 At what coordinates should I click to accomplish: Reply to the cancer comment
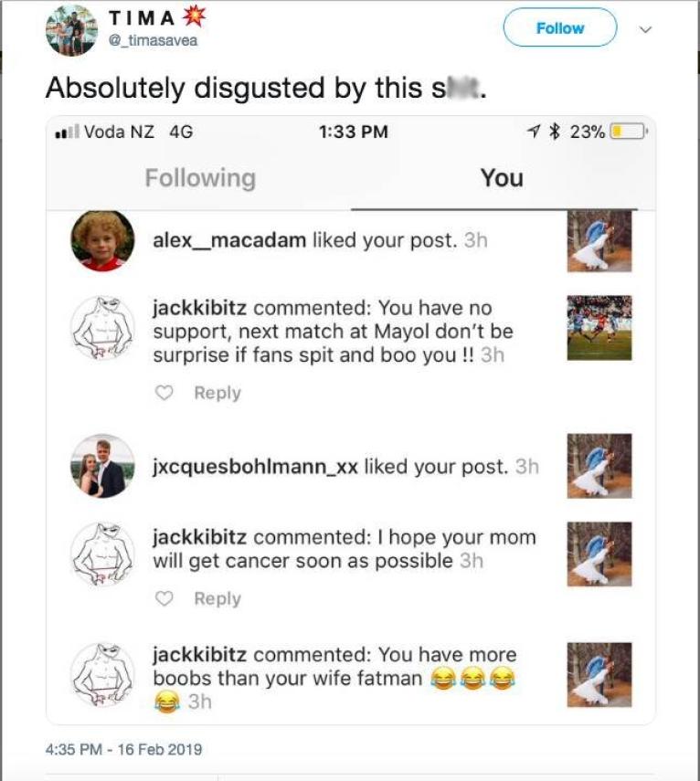pos(217,598)
